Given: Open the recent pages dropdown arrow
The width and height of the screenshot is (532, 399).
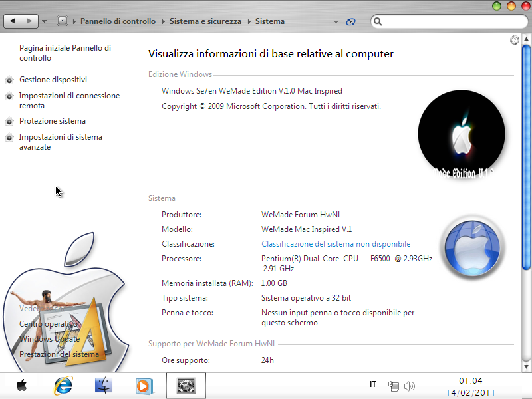Looking at the screenshot, I should click(x=44, y=21).
